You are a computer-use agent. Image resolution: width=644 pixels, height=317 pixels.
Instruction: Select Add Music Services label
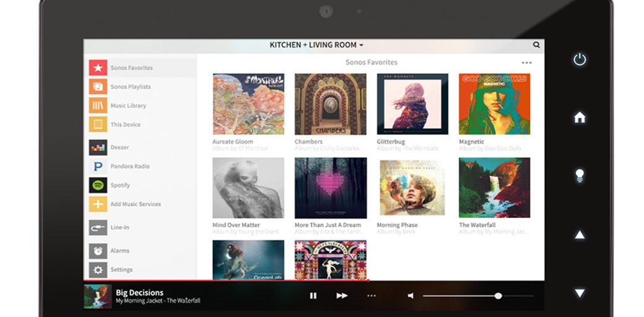point(136,204)
